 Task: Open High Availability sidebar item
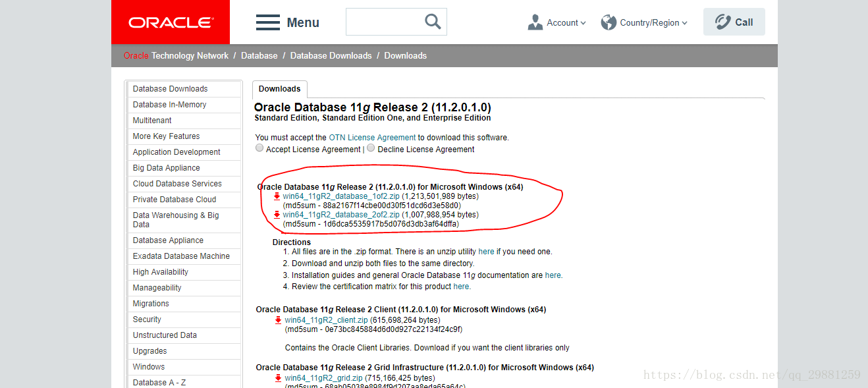(185, 272)
